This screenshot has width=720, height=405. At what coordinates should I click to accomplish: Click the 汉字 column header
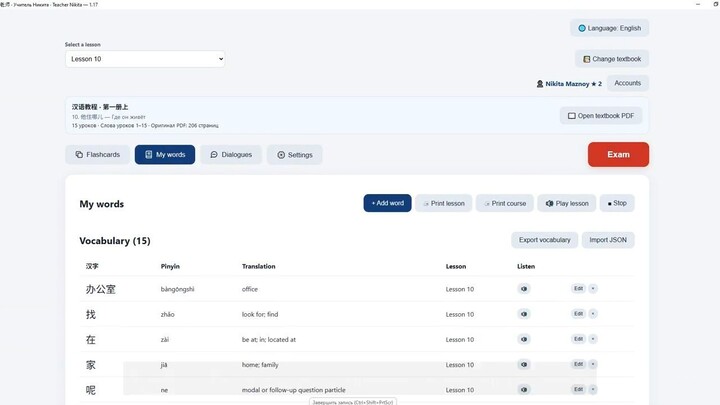92,266
